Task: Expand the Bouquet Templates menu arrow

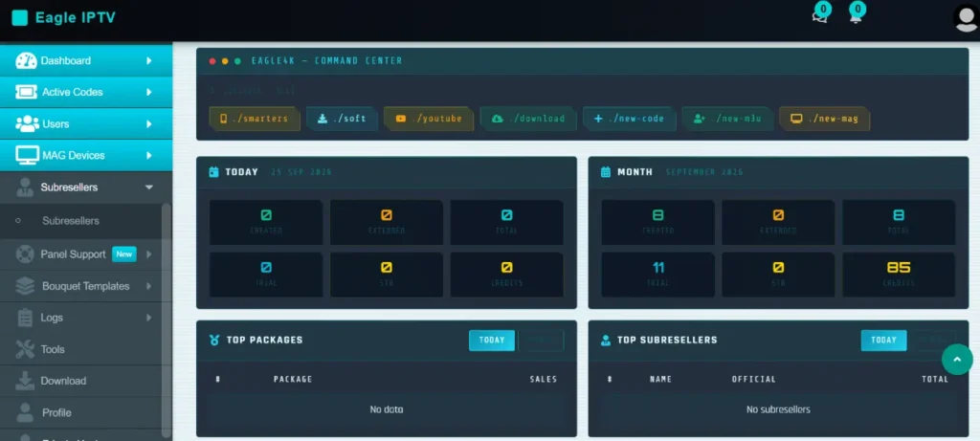Action: 148,286
